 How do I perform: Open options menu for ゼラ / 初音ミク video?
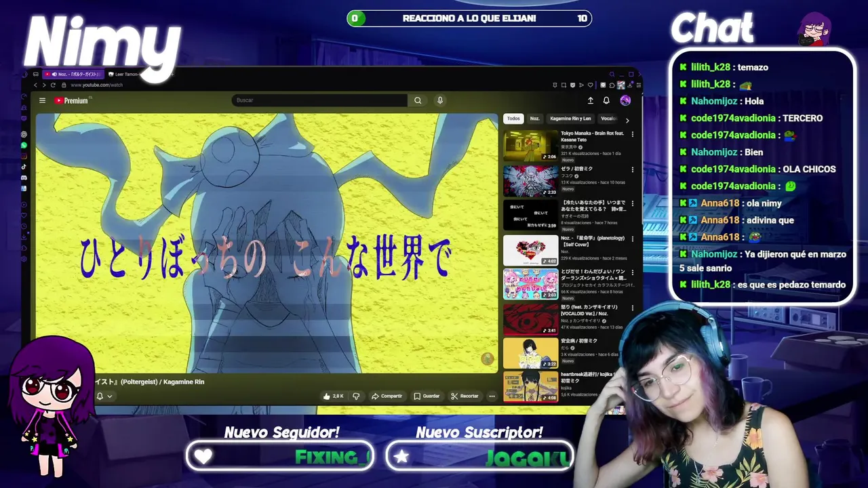tap(632, 169)
